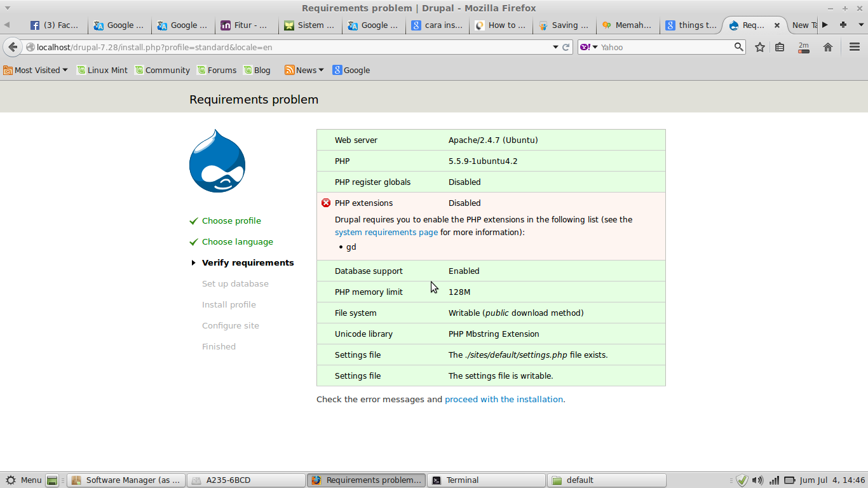This screenshot has width=868, height=488.
Task: Click the back navigation arrow
Action: pyautogui.click(x=13, y=46)
